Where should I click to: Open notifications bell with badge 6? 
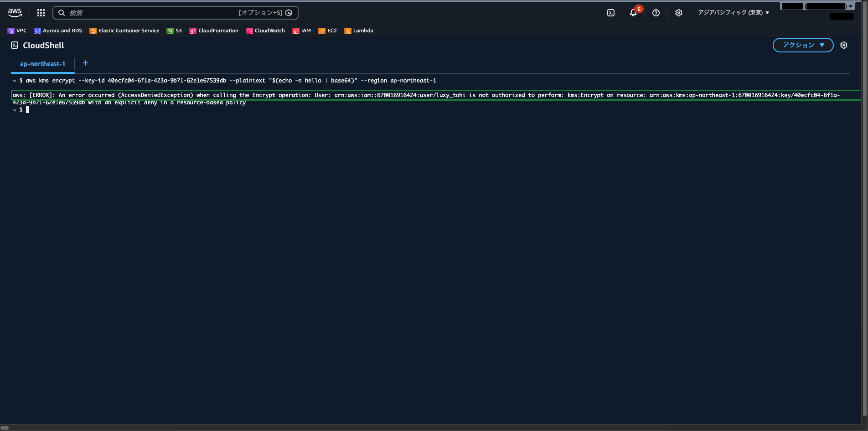click(634, 12)
